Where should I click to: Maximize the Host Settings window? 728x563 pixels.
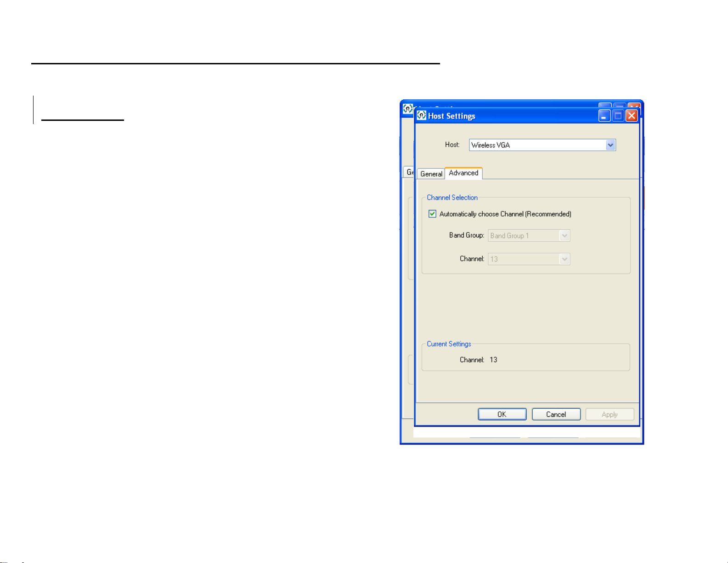[618, 115]
